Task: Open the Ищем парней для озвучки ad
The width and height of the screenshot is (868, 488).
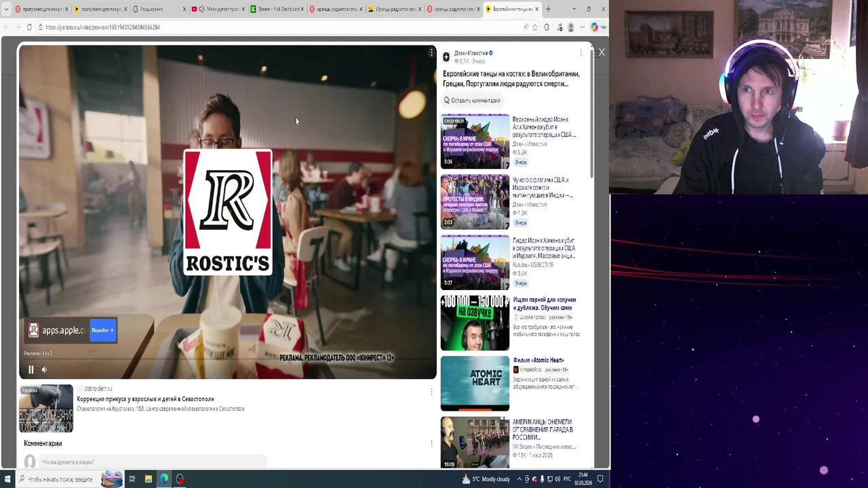Action: (544, 304)
